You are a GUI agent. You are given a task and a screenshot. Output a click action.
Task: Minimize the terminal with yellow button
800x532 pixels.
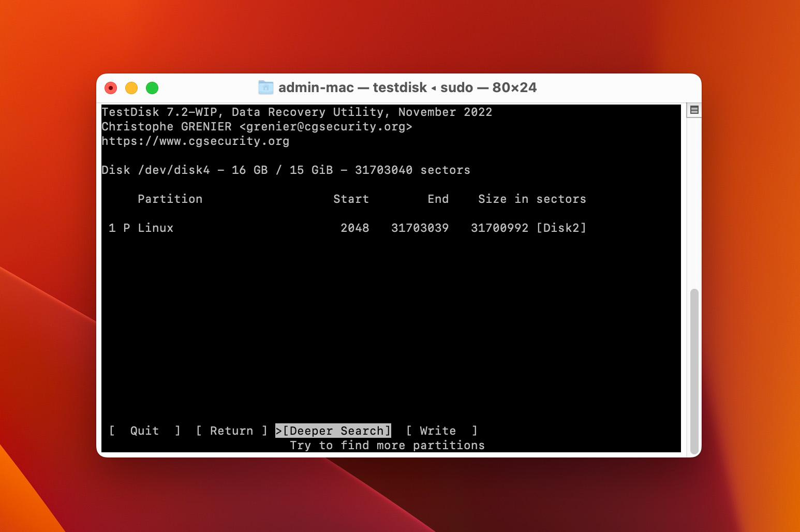131,88
